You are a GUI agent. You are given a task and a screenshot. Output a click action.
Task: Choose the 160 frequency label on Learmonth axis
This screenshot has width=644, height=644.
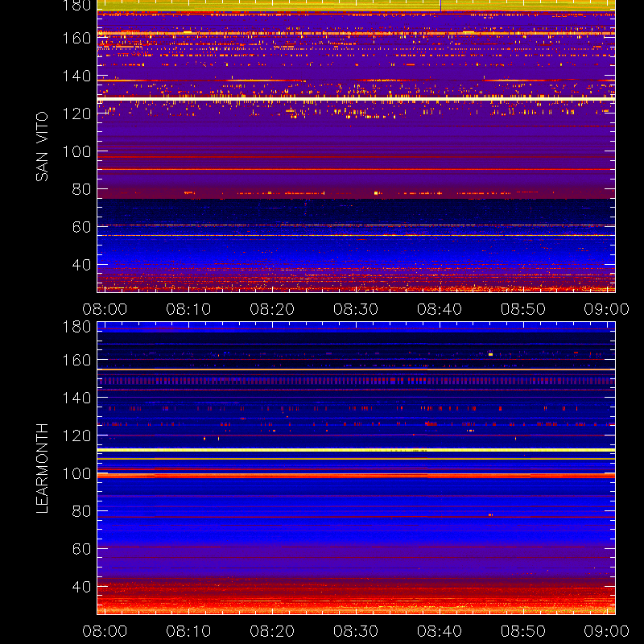coord(76,360)
